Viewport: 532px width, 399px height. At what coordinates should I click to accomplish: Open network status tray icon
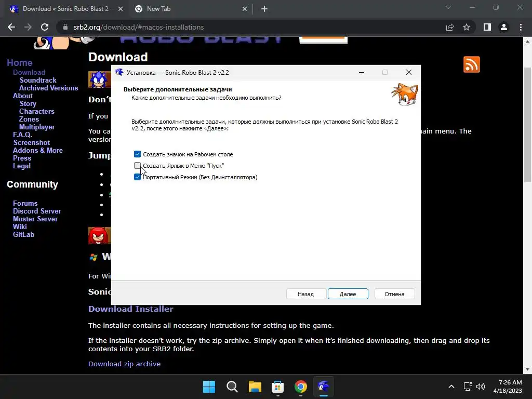(468, 387)
